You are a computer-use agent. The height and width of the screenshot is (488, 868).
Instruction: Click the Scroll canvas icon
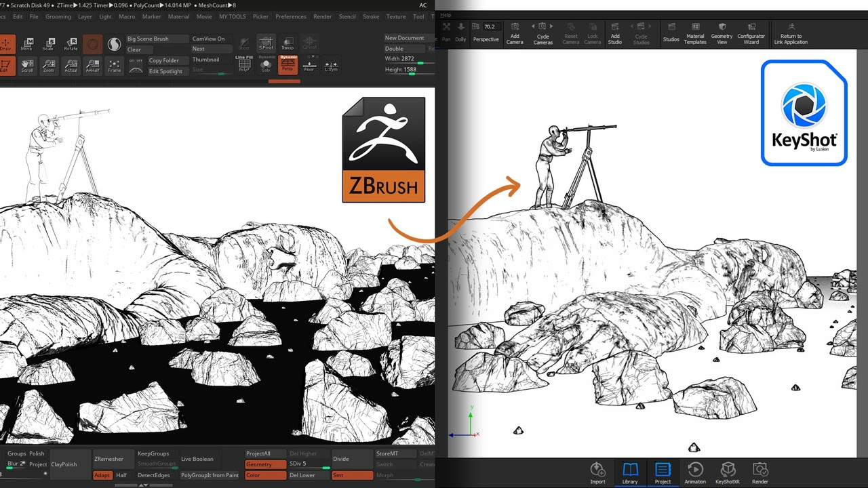coord(26,66)
